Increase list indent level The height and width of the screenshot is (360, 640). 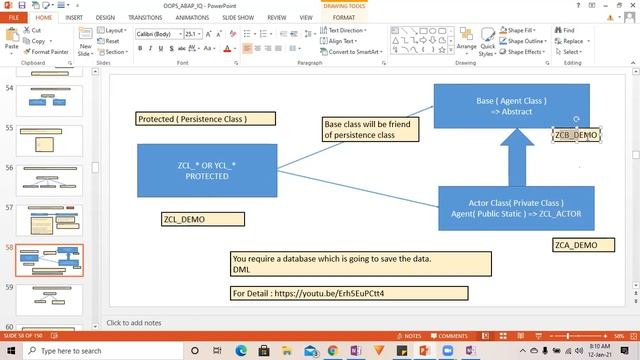[294, 34]
